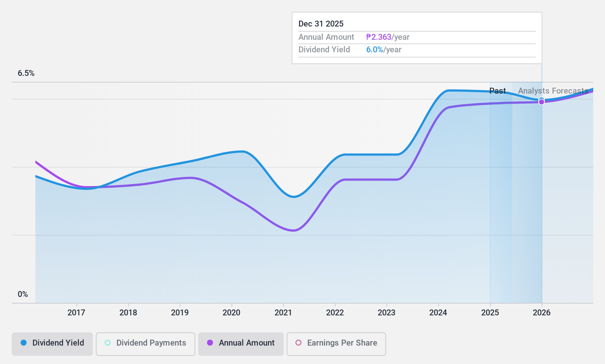
Task: Click the 6.0%/year dividend yield value
Action: pyautogui.click(x=384, y=50)
